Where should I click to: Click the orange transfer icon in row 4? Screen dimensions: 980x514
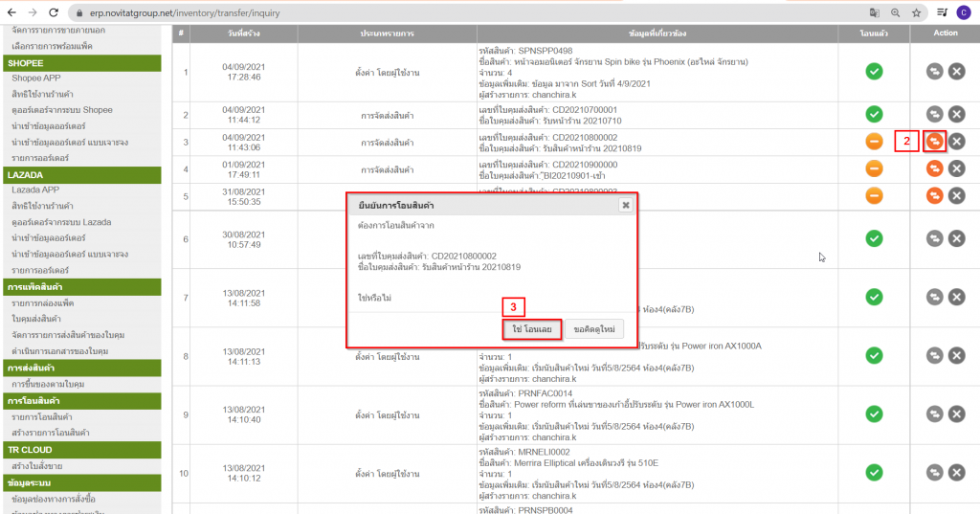coord(934,168)
